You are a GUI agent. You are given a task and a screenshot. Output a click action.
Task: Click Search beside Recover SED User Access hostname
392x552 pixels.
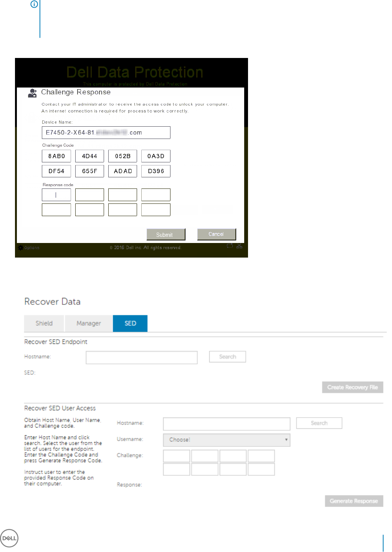(x=319, y=423)
